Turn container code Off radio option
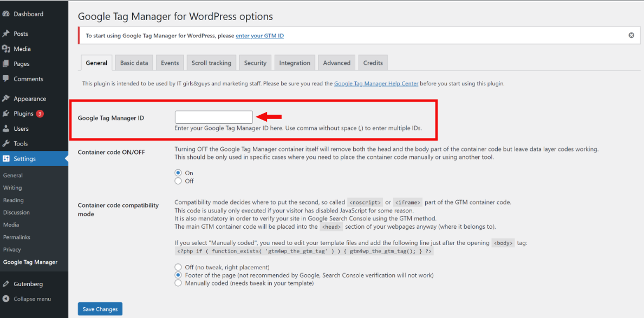 point(178,181)
